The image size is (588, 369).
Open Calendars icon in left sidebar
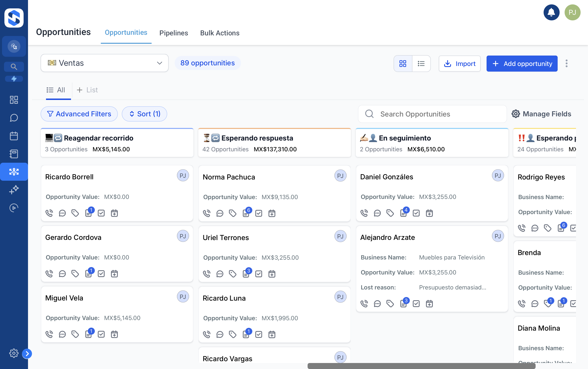[14, 136]
